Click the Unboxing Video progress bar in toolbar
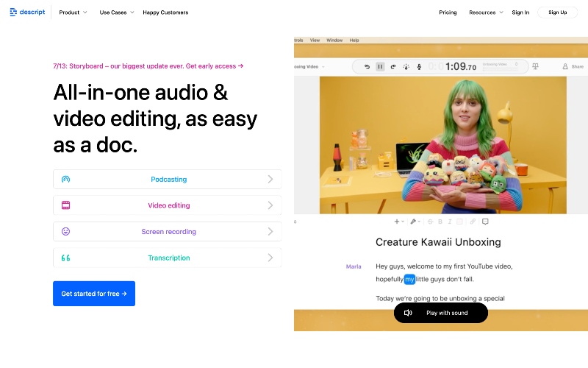This screenshot has height=368, width=588. (500, 69)
